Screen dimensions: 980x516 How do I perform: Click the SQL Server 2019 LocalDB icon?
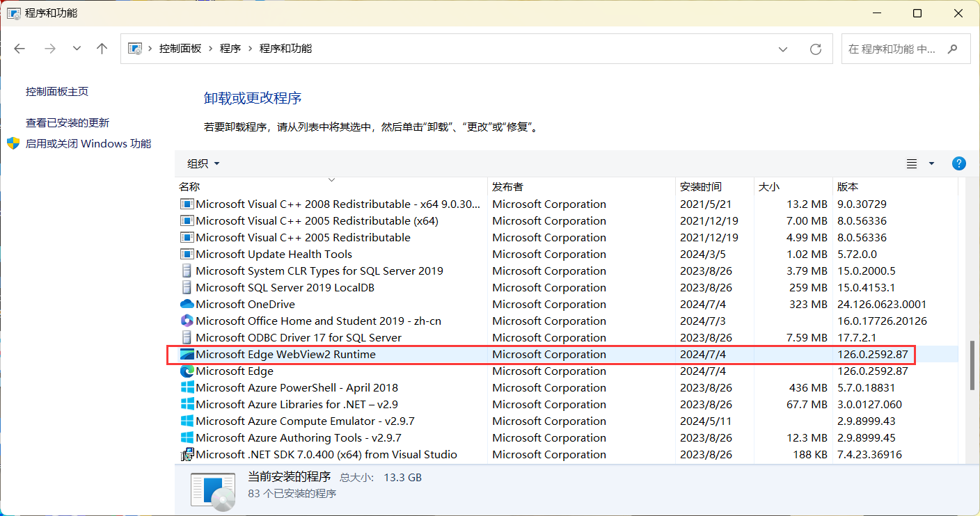(187, 288)
